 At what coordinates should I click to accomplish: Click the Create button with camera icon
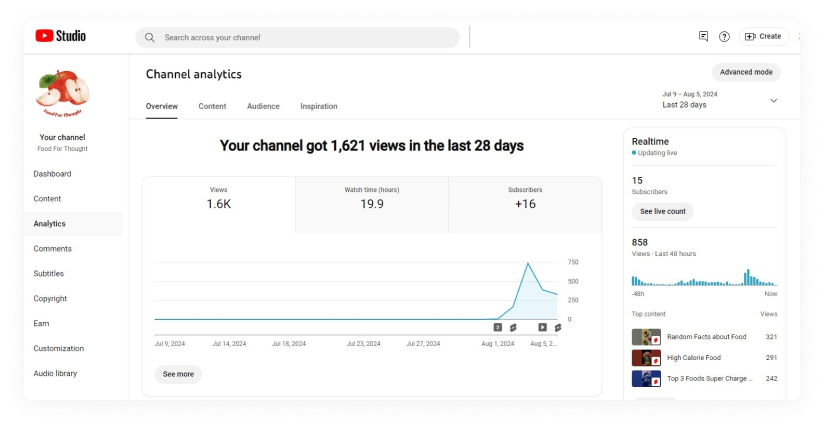coord(763,36)
